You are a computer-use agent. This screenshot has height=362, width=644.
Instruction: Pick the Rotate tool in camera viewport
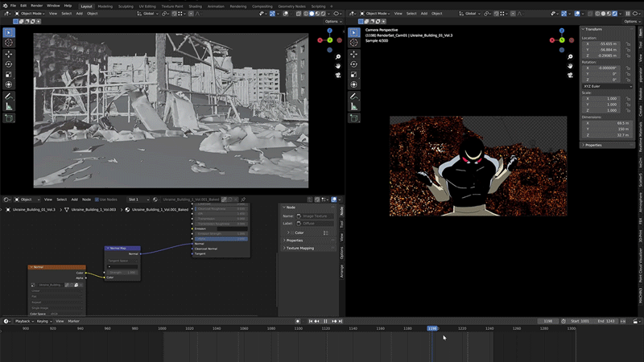tap(354, 64)
